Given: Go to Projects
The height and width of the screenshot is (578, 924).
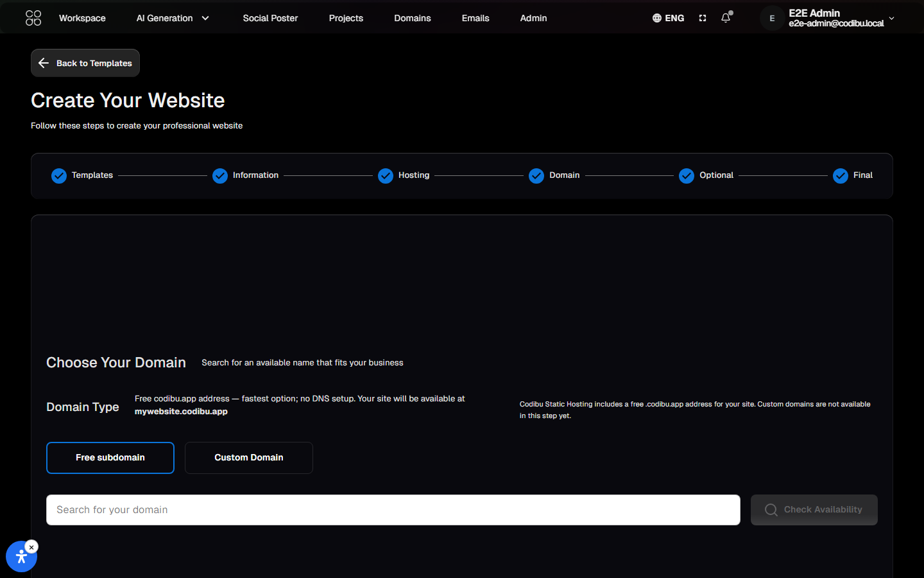Looking at the screenshot, I should 346,18.
